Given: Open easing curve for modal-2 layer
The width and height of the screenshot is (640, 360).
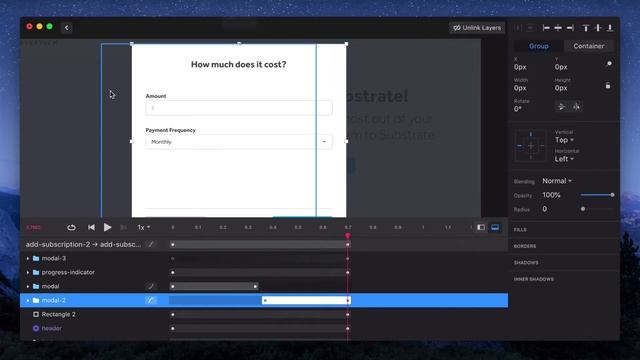Looking at the screenshot, I should (x=151, y=300).
